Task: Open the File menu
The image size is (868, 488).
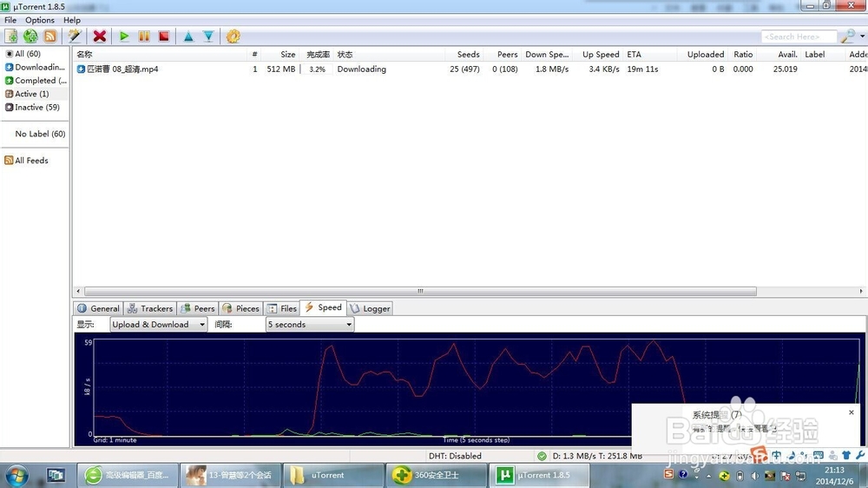Action: click(10, 20)
